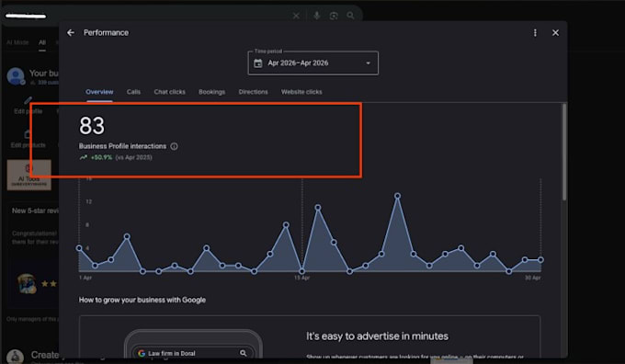Select the All tab in background search results
The height and width of the screenshot is (364, 625).
click(x=42, y=42)
